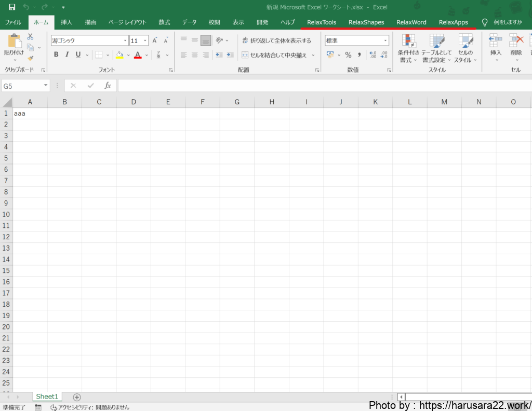
Task: Click the Save floppy disk icon
Action: tap(11, 7)
